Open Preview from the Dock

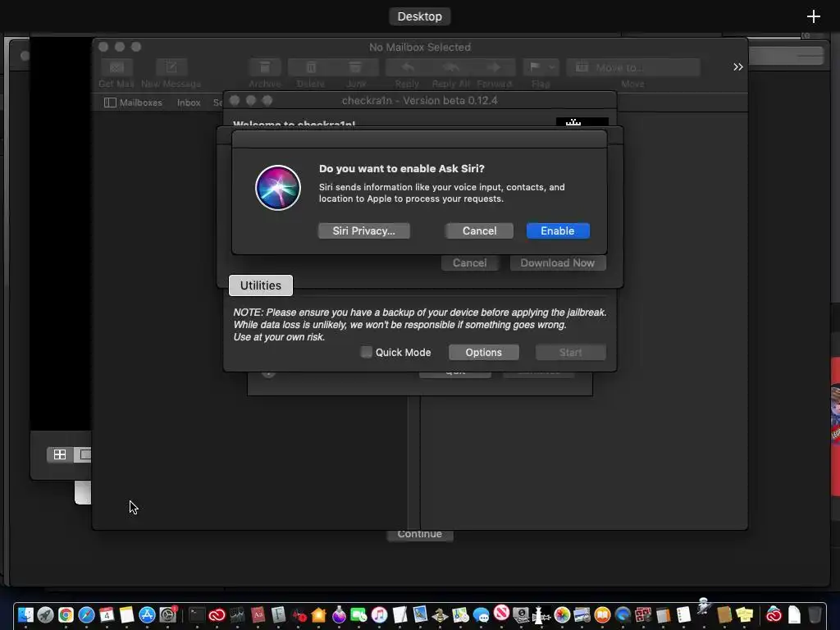tap(421, 614)
